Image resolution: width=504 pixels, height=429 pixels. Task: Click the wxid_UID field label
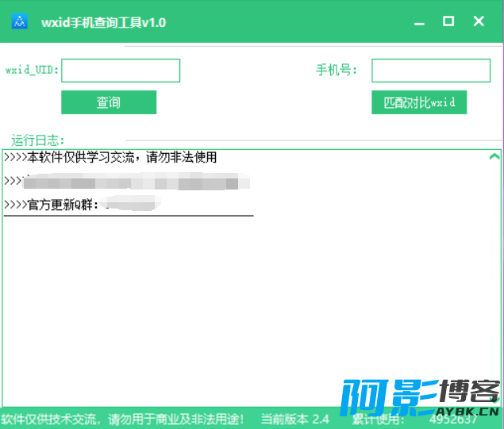coord(32,71)
